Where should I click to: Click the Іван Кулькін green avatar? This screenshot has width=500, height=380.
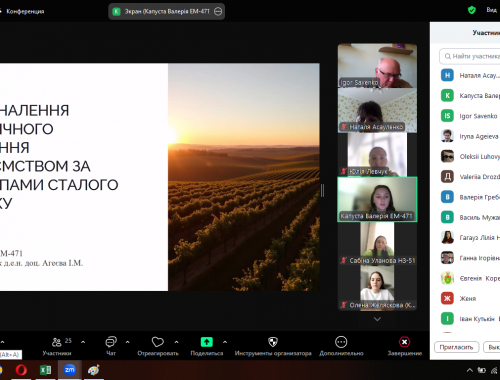[447, 319]
